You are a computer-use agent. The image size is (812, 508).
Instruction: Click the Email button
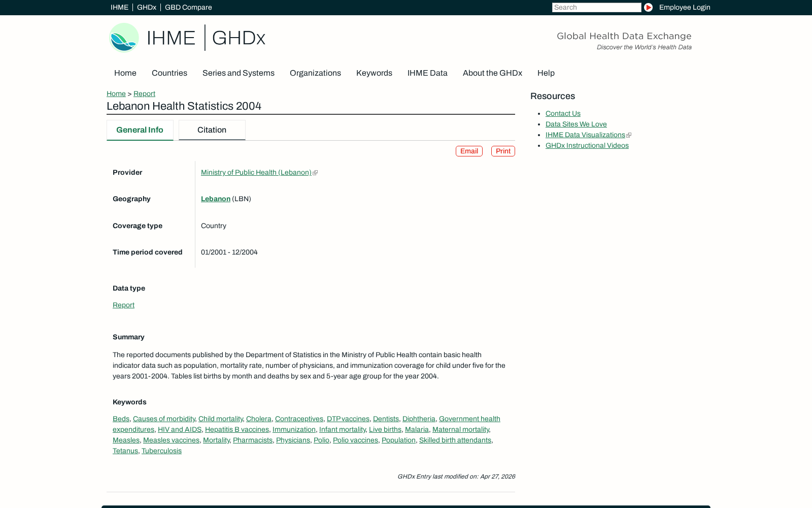click(x=469, y=151)
